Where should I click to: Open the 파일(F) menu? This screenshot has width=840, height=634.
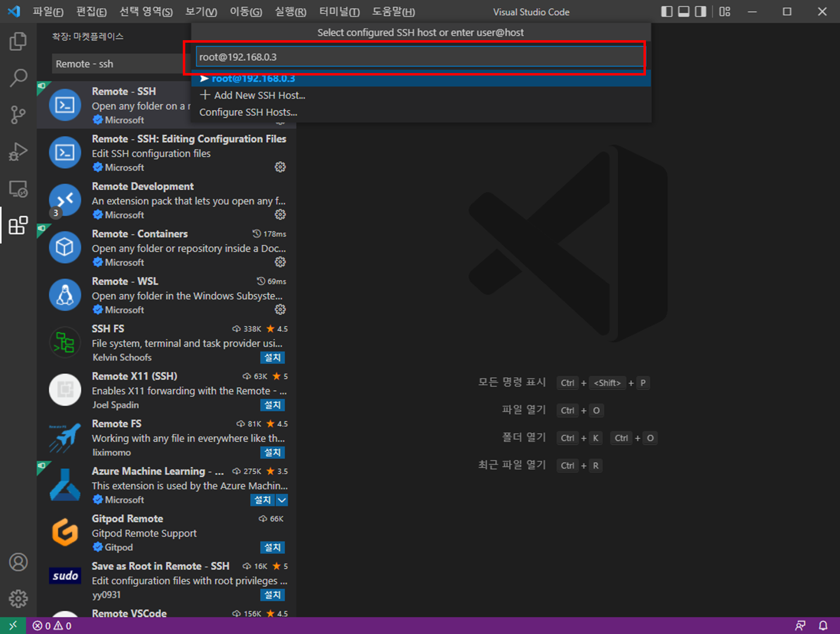coord(48,12)
